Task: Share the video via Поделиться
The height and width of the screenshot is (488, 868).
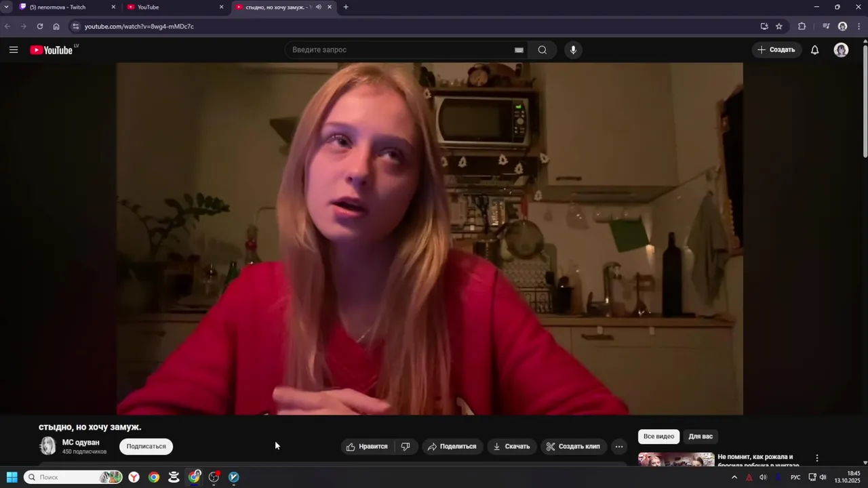Action: click(452, 447)
